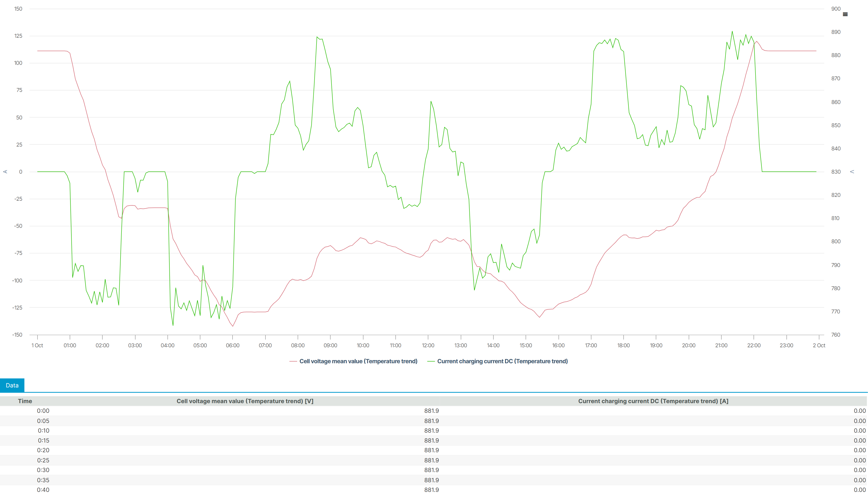Select the Data tab

click(x=12, y=385)
